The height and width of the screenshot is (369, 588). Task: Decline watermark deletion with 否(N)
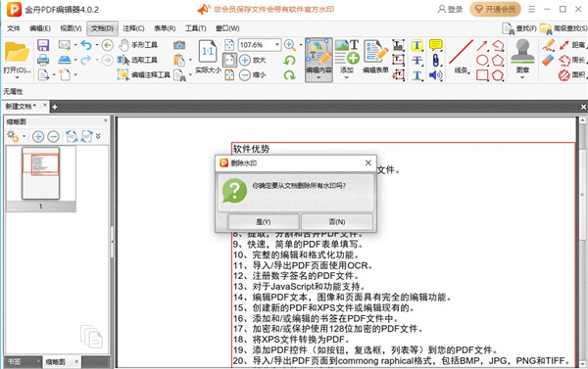tap(337, 222)
